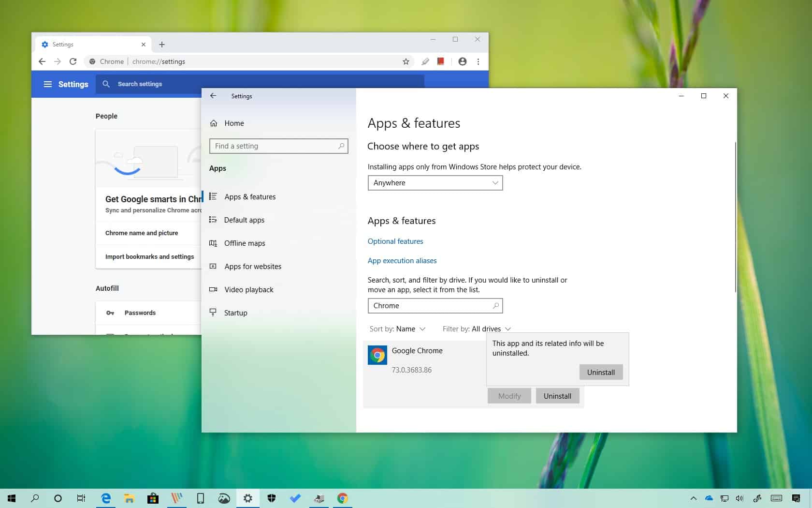This screenshot has width=812, height=508.
Task: Open Filter by All drives dropdown
Action: coord(477,329)
